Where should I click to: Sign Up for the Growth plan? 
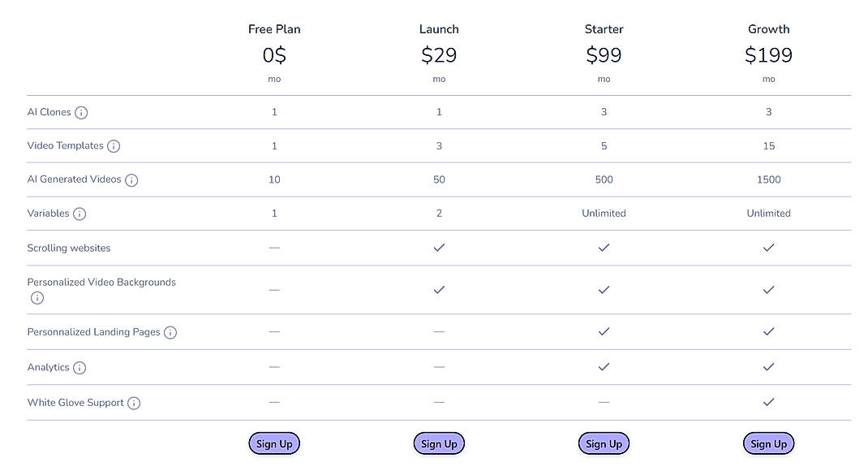point(768,443)
